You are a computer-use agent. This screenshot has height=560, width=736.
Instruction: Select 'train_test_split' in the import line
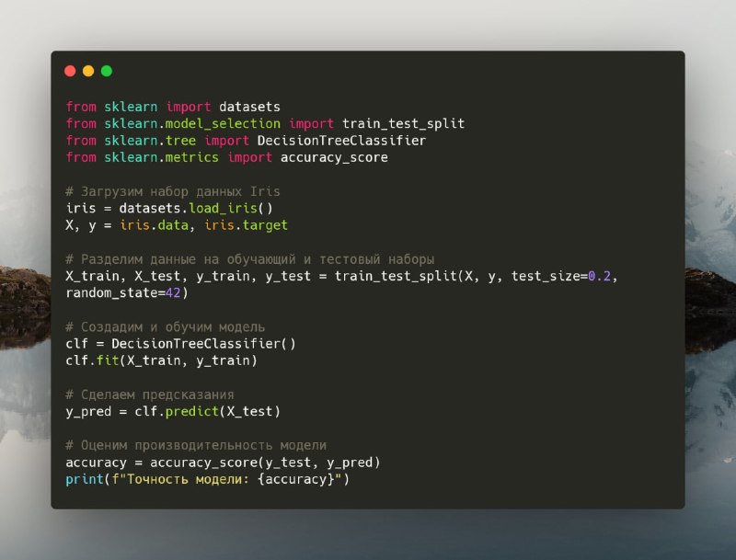(403, 124)
